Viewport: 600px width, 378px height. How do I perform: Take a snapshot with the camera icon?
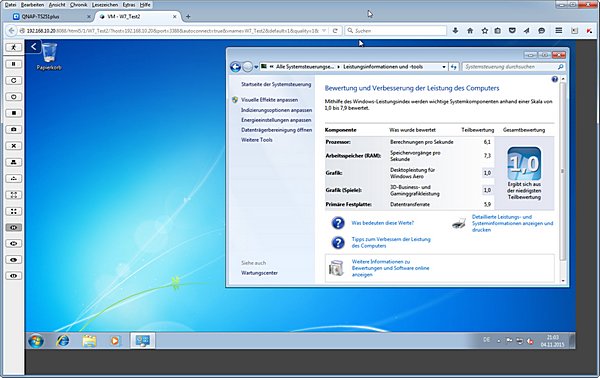point(13,129)
